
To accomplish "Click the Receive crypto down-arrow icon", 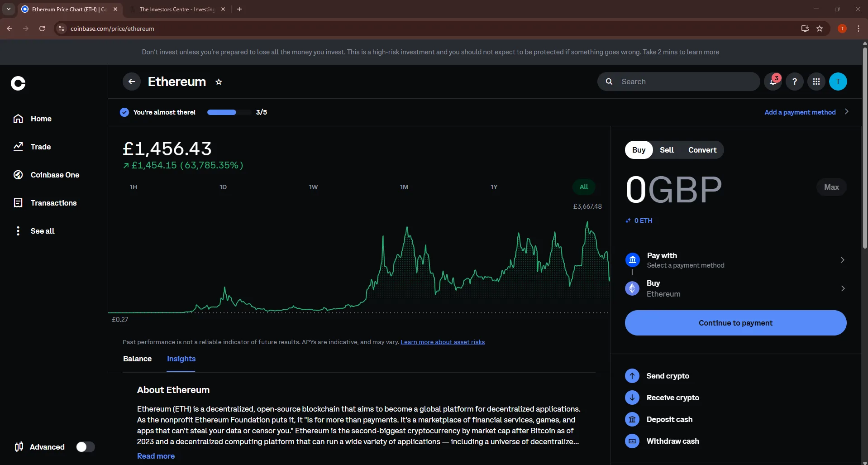I will [632, 398].
